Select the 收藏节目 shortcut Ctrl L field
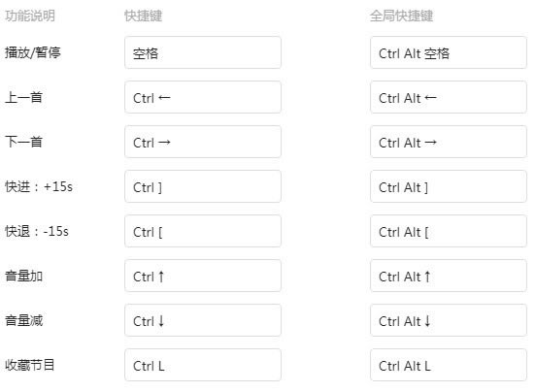The width and height of the screenshot is (535, 392). (203, 366)
